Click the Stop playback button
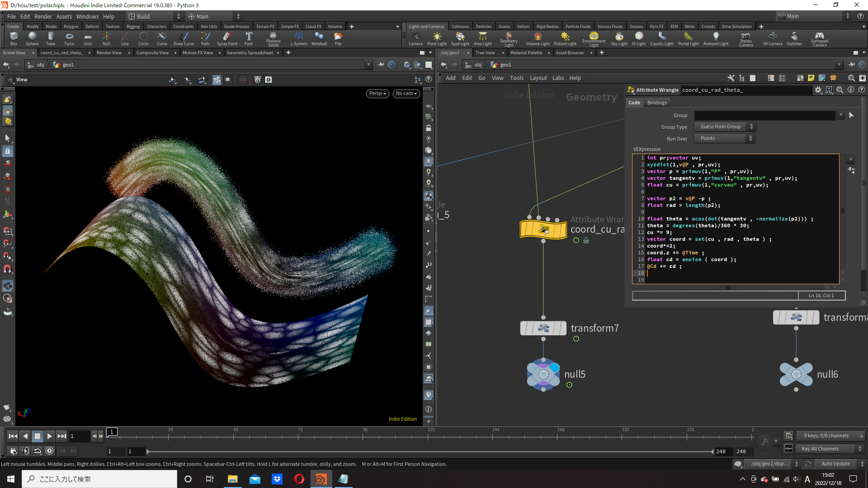This screenshot has width=868, height=488. point(38,436)
